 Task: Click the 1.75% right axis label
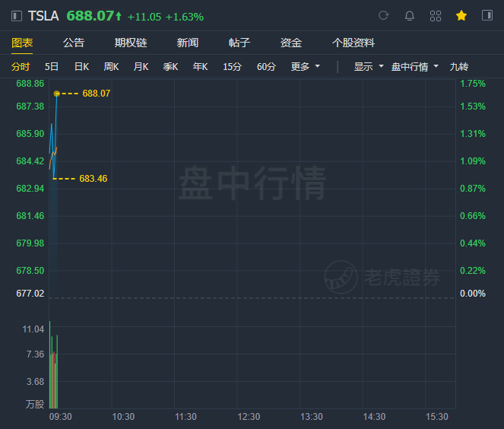[473, 84]
